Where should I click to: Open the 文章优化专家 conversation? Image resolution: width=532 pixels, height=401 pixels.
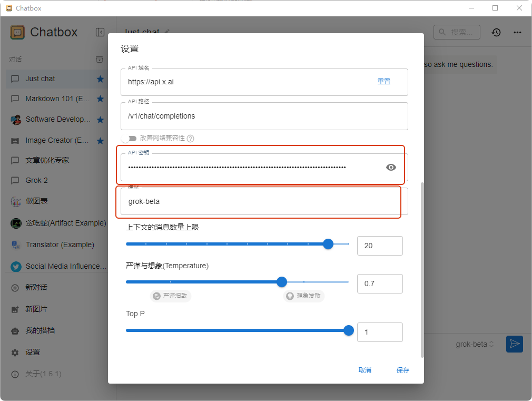[x=57, y=160]
